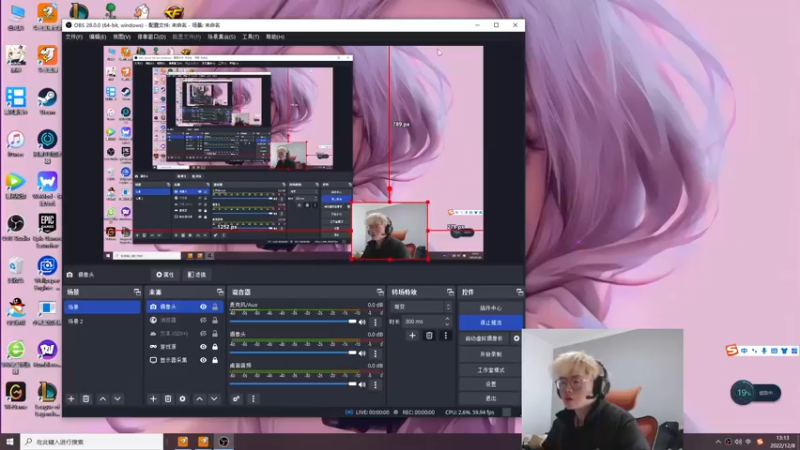Hide the 显示器采集 display capture source
This screenshot has height=450, width=800.
203,360
